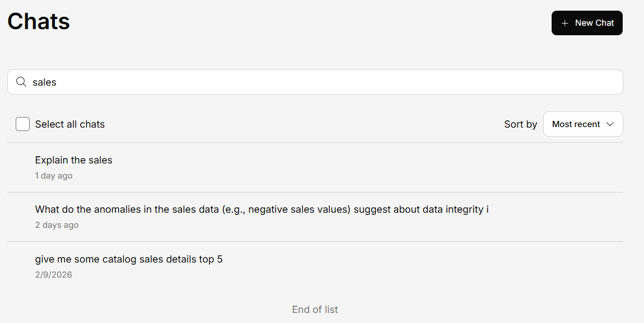Click the "sales" text in search box
Viewport: 644px width, 323px height.
pyautogui.click(x=44, y=82)
